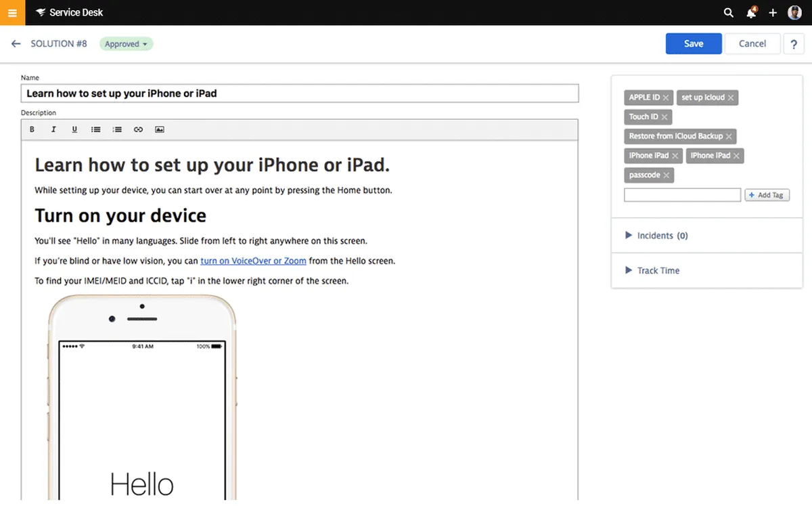Viewport: 812px width, 508px height.
Task: Toggle italic formatting in description editor
Action: tap(53, 129)
